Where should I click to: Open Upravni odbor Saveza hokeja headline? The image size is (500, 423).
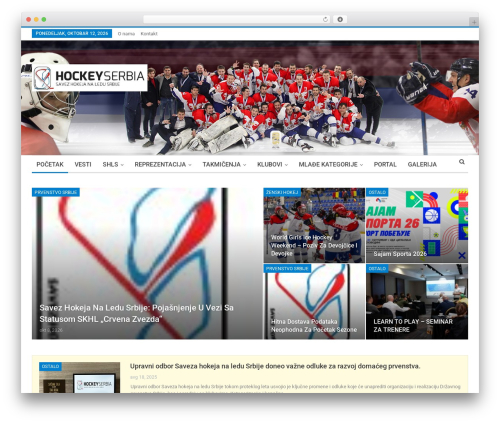[x=275, y=366]
